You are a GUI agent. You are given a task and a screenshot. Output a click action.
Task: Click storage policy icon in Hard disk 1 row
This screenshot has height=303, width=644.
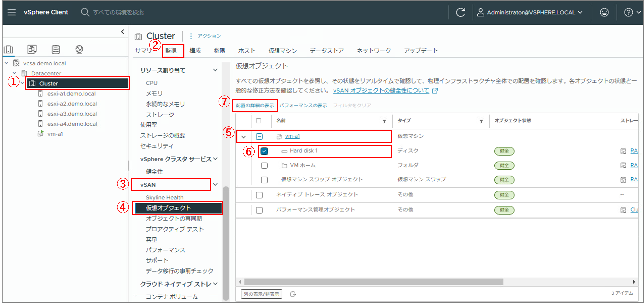point(623,151)
